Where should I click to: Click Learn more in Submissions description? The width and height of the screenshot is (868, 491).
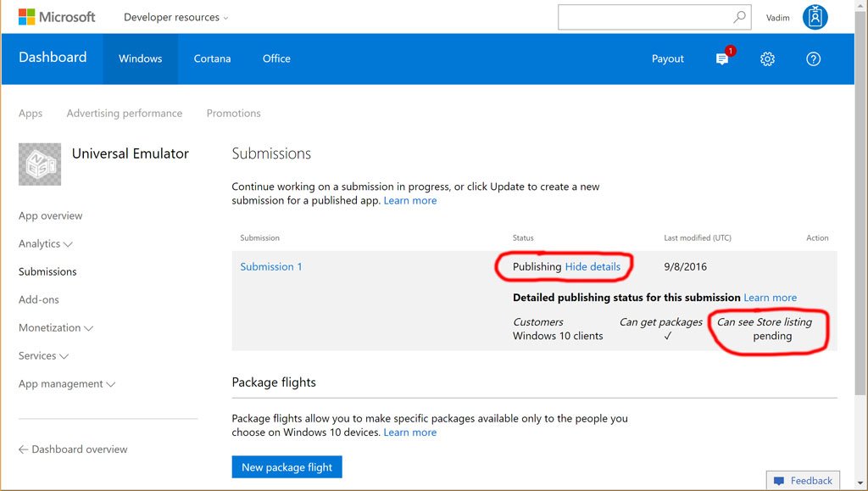tap(410, 200)
